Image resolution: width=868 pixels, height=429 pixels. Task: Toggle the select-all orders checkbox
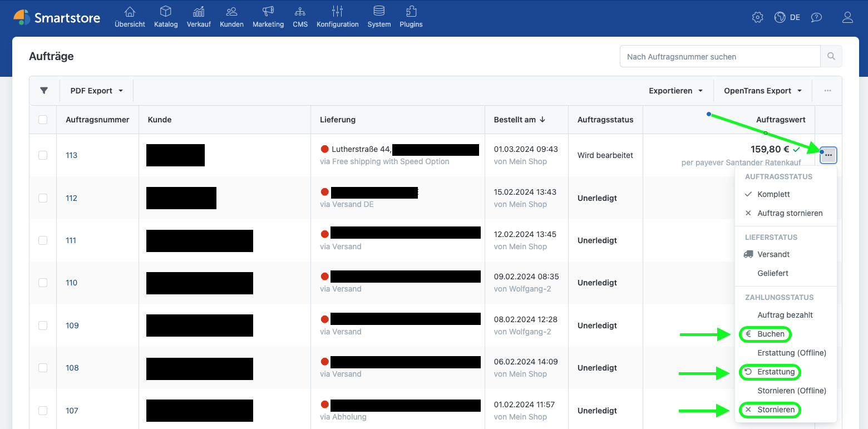tap(43, 120)
